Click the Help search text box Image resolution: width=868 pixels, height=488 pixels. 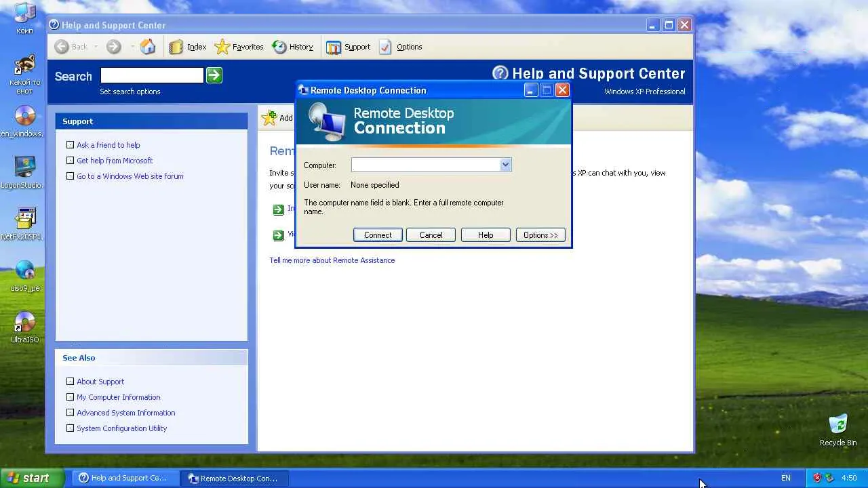pyautogui.click(x=152, y=75)
